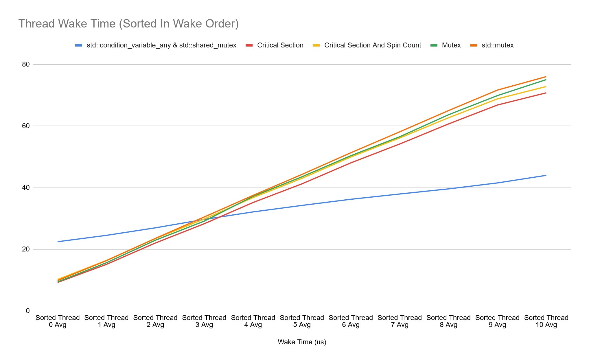
Task: Select the 'Wake Time (us)' axis title
Action: 302,342
